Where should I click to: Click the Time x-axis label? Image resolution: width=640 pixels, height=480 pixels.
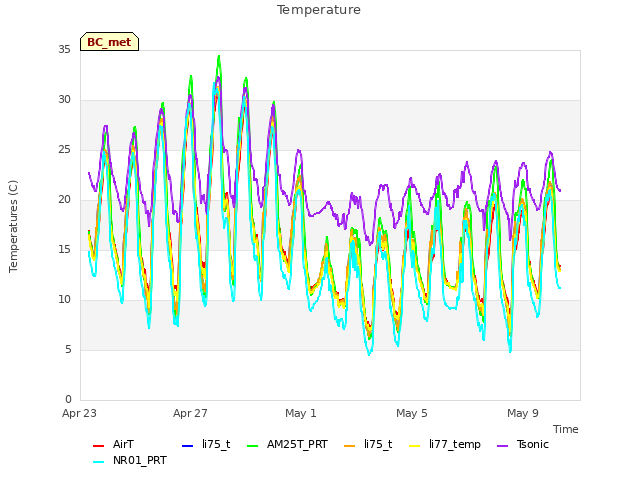click(566, 429)
